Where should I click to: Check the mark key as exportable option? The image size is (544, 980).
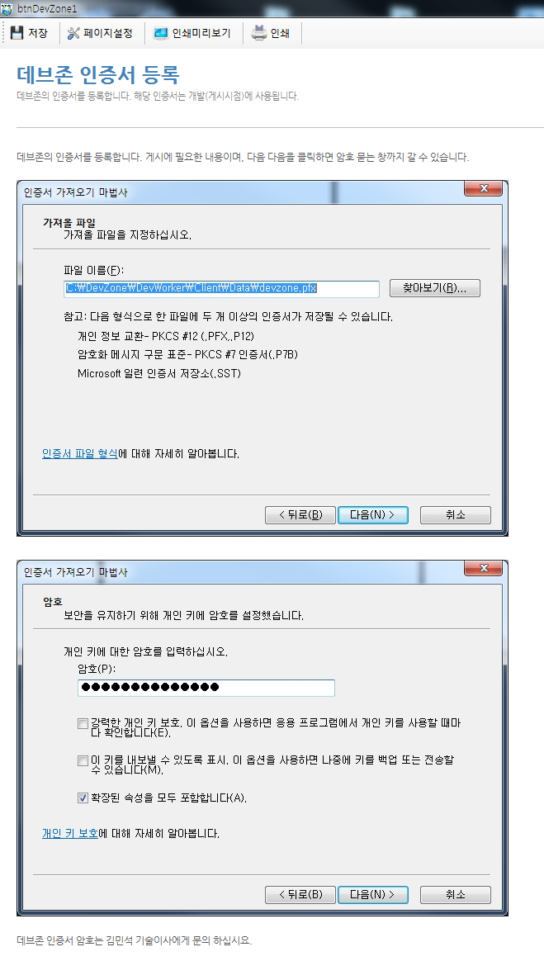click(83, 760)
